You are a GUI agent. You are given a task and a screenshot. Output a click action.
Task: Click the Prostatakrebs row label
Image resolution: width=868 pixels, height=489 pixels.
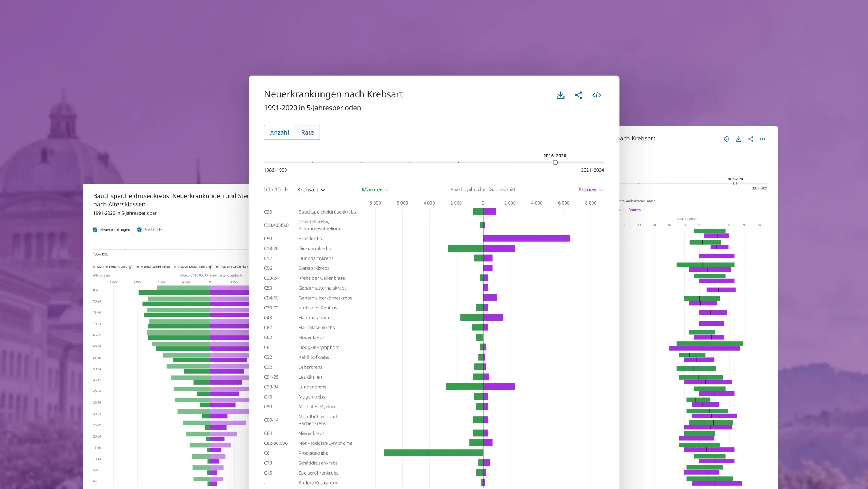tap(313, 453)
